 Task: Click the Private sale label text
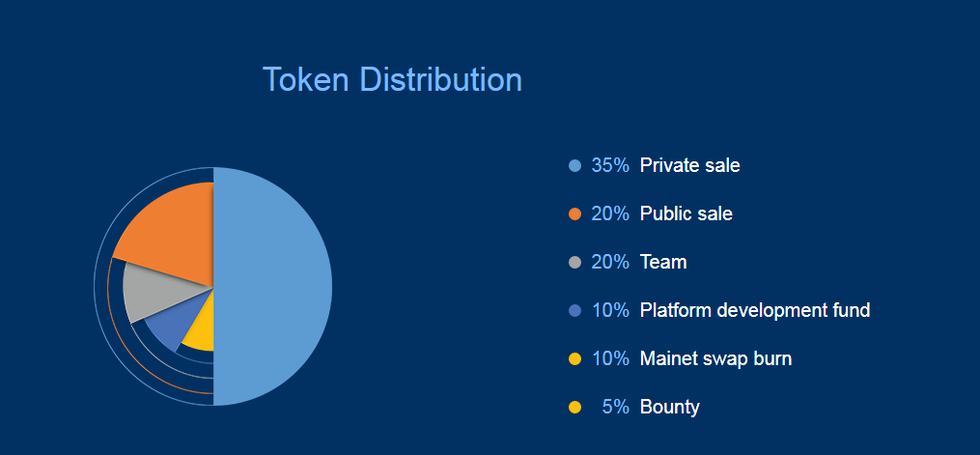pos(690,165)
